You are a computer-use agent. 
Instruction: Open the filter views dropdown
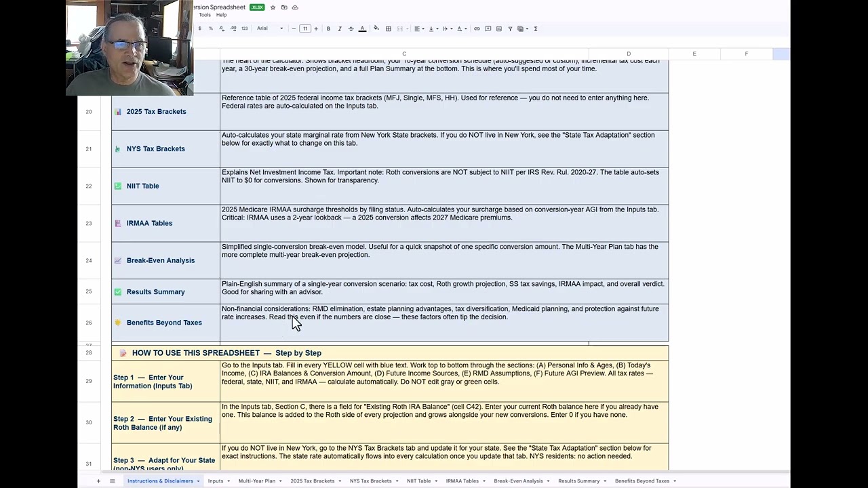[x=522, y=28]
